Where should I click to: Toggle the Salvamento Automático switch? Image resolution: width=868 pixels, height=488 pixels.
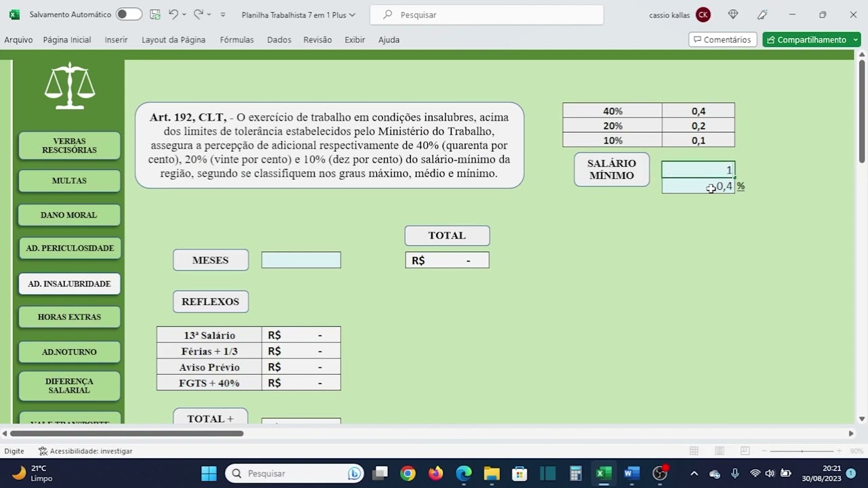(x=128, y=14)
